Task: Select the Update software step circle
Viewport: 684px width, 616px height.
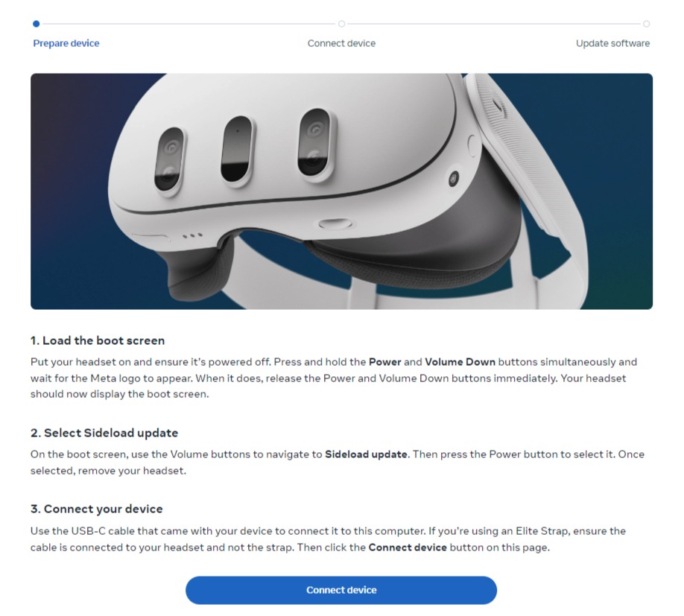Action: (646, 24)
